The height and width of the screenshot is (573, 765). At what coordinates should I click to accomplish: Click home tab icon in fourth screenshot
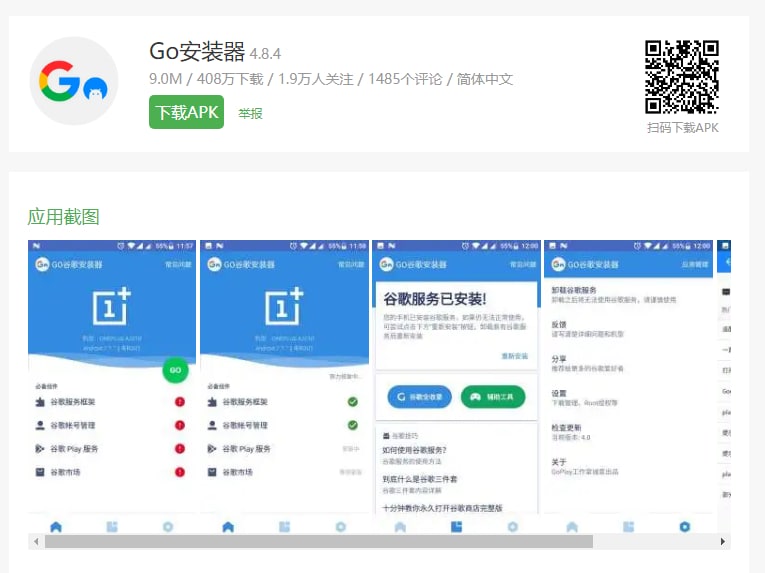click(572, 527)
